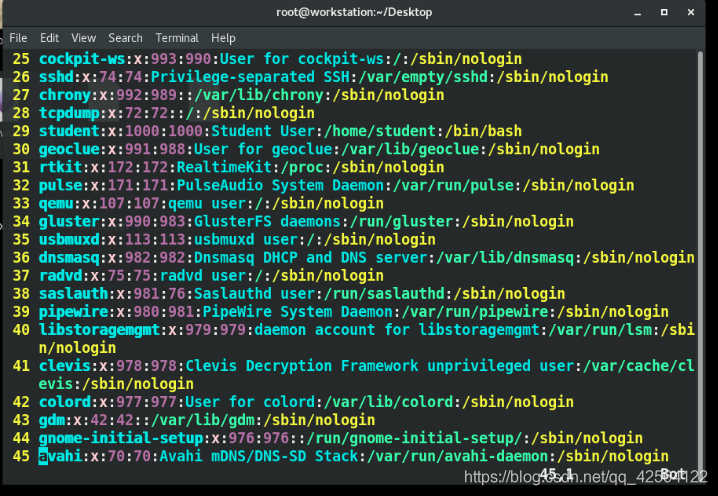Click 'clevis' username on line 41
Screen dimensions: 718x496
coord(65,366)
